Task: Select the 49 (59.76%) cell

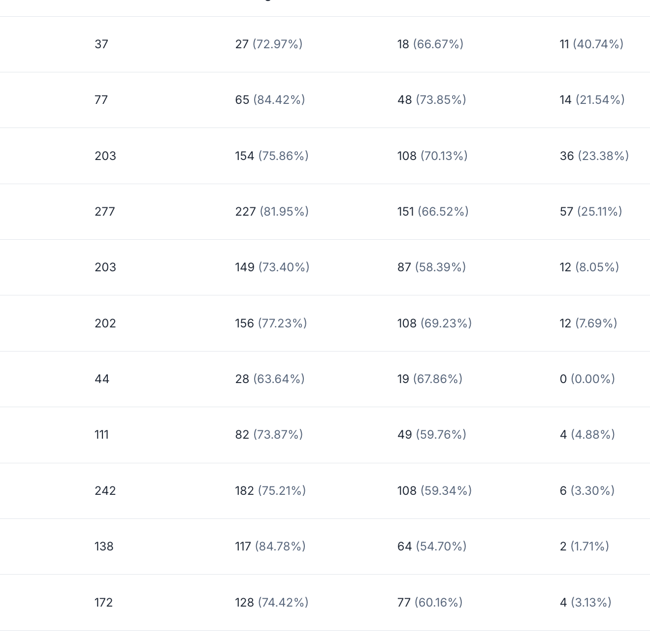Action: click(x=432, y=435)
